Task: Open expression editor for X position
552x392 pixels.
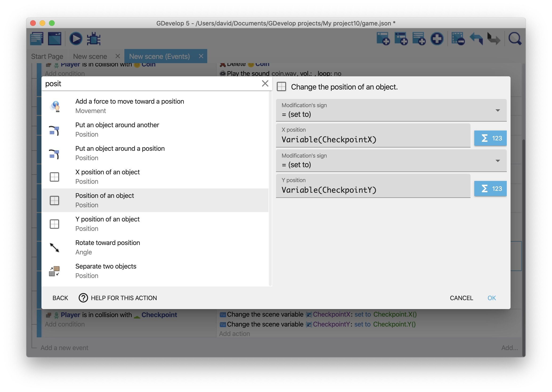Action: 490,138
